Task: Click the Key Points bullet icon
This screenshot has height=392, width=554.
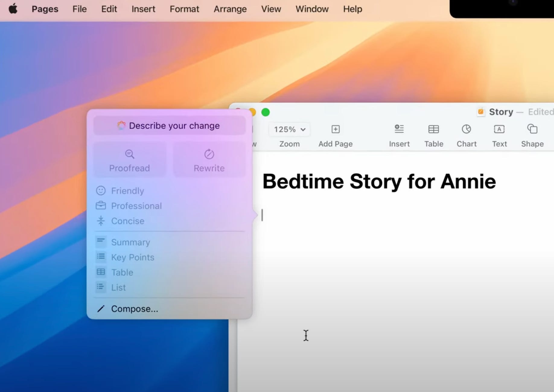Action: [101, 256]
